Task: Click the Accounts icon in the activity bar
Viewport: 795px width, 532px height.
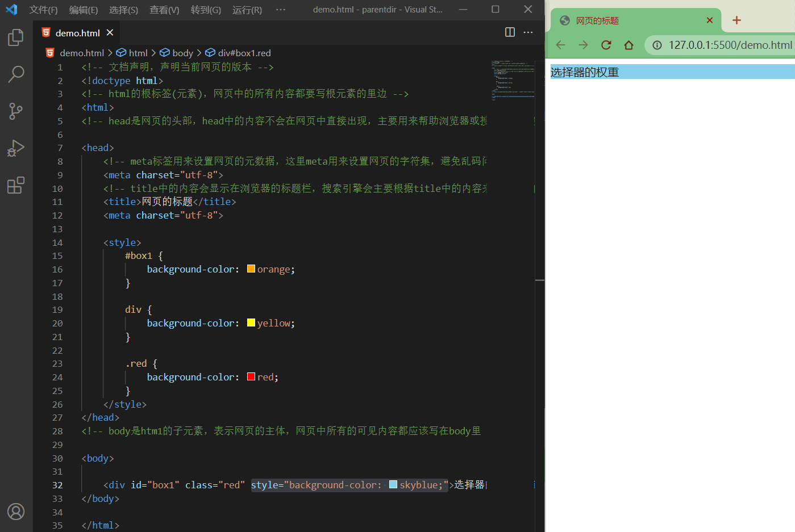Action: pos(15,512)
